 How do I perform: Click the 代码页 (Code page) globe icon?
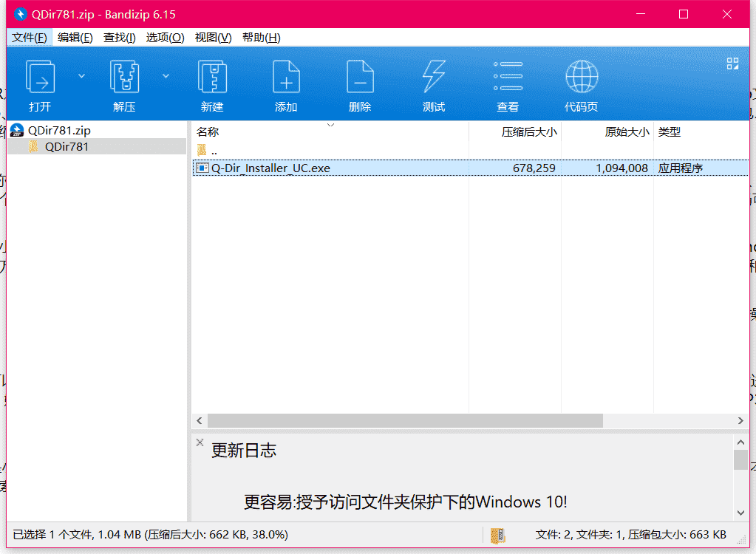pyautogui.click(x=582, y=77)
